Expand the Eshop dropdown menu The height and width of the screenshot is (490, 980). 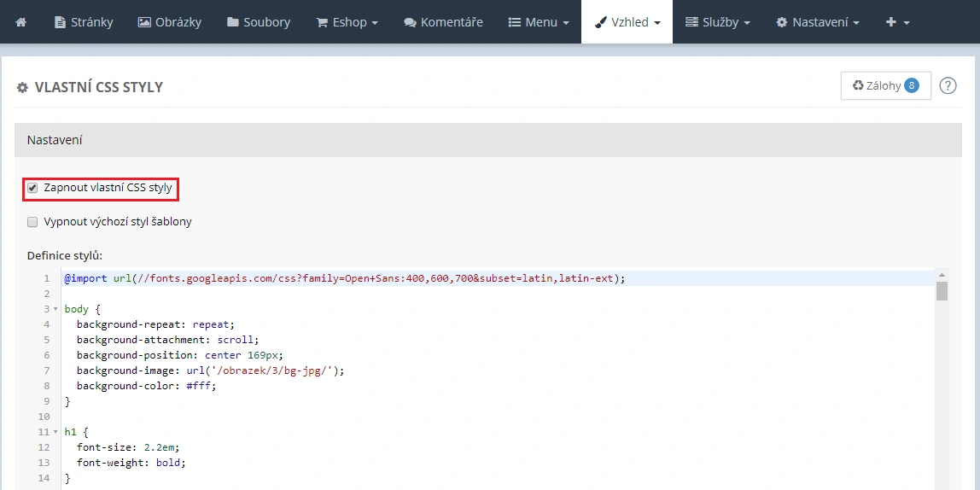pyautogui.click(x=347, y=22)
